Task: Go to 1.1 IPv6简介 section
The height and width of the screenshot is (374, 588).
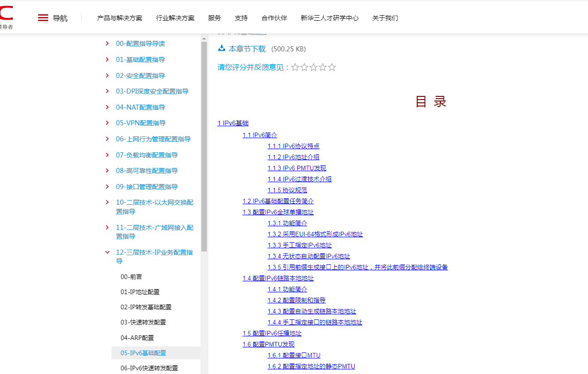Action: [260, 135]
